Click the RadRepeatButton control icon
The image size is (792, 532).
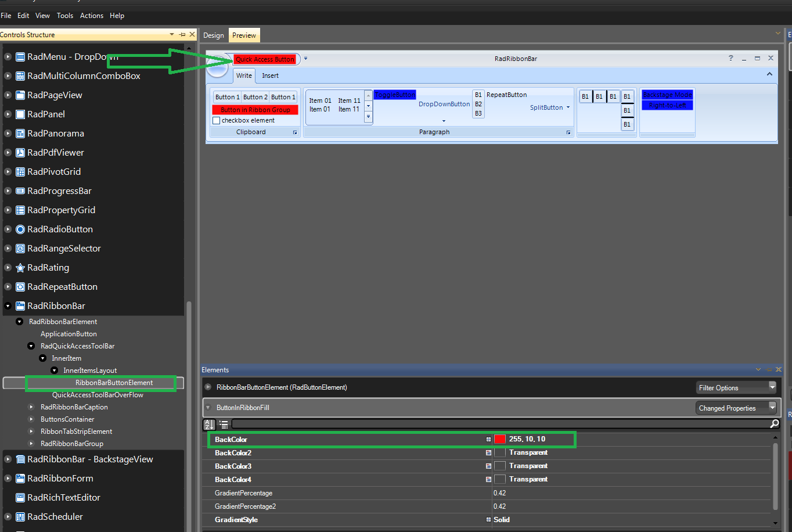20,287
